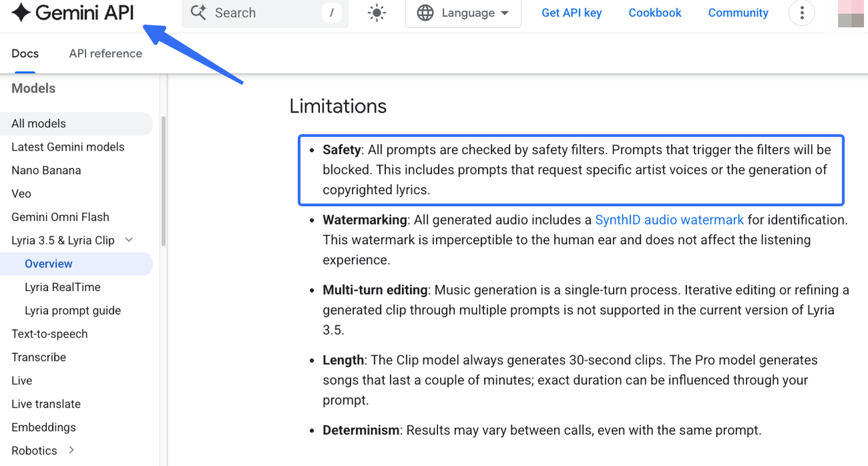Switch to the API reference tab

[106, 54]
